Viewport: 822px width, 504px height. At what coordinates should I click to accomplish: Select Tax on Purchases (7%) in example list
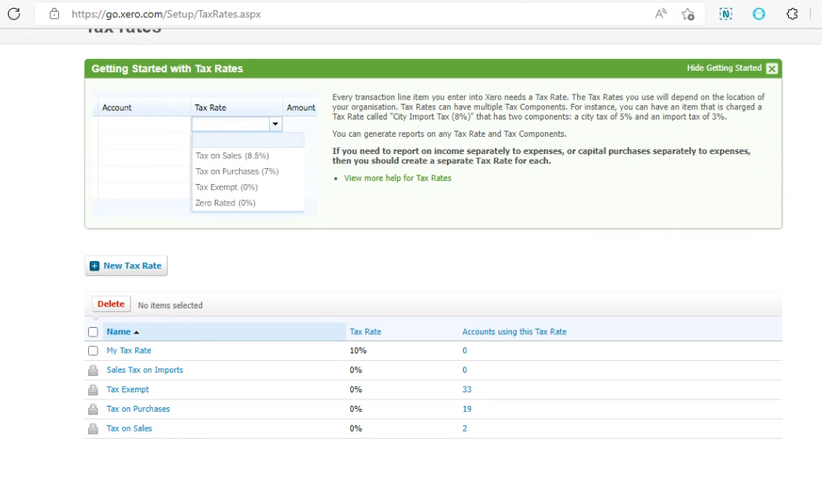coord(237,171)
